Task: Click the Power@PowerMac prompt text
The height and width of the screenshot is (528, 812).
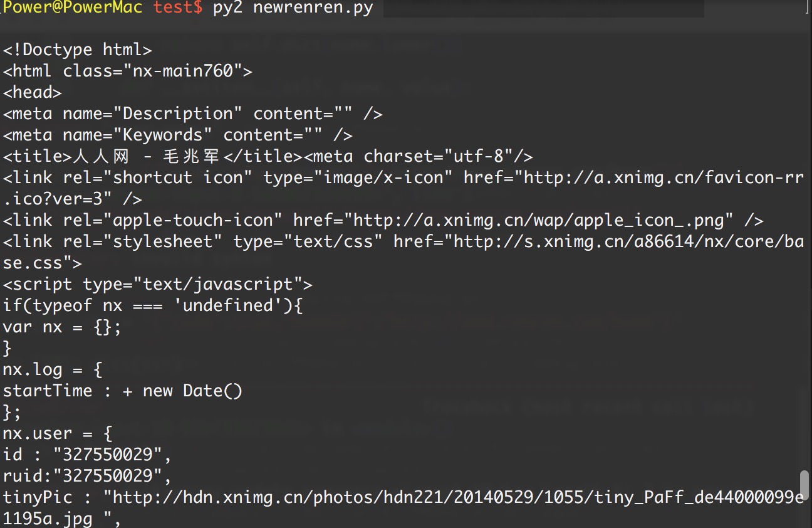Action: point(73,8)
